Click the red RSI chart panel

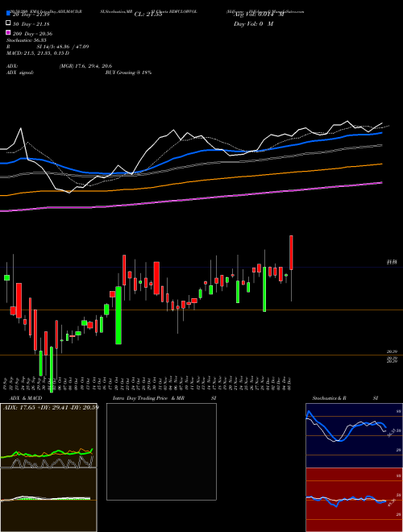coord(354,500)
